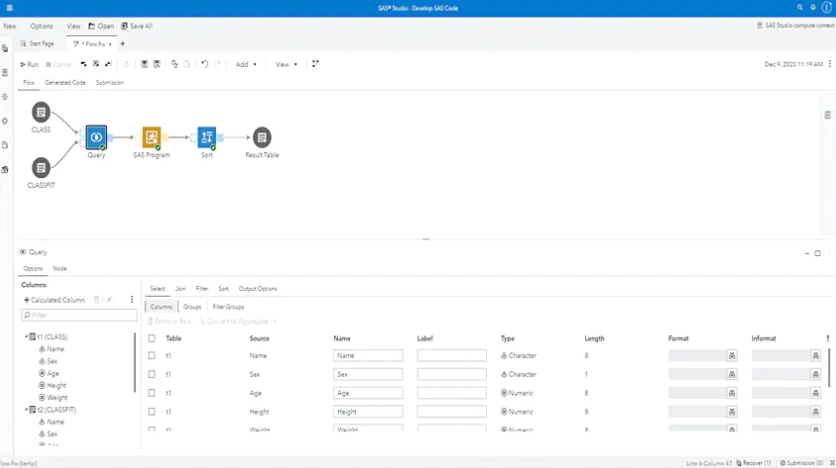Open the Filter tab in Query

(x=202, y=288)
